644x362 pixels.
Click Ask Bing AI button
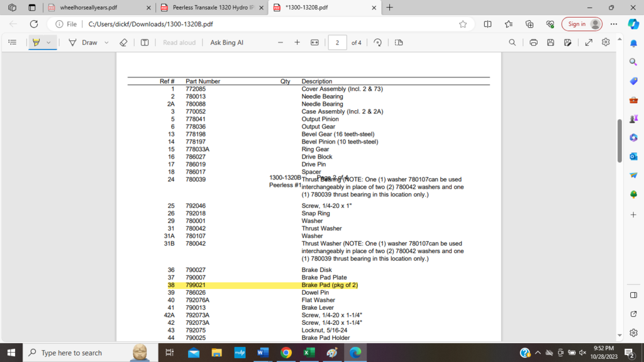[226, 42]
